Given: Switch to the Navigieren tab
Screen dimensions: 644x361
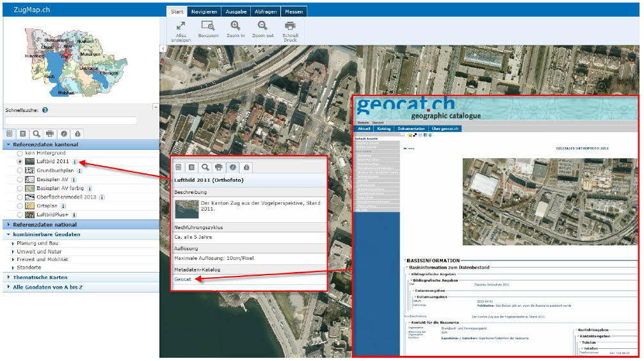Looking at the screenshot, I should tap(205, 12).
